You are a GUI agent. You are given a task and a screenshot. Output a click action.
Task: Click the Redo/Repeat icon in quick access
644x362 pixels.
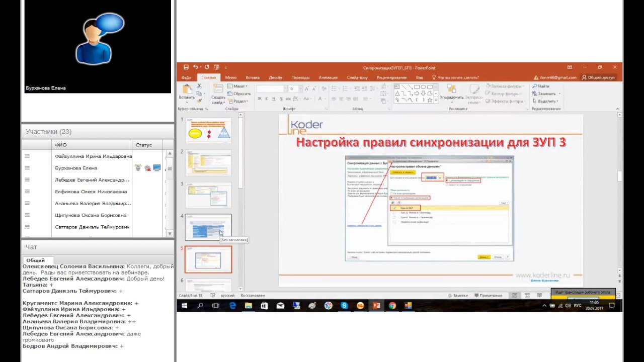[x=207, y=67]
